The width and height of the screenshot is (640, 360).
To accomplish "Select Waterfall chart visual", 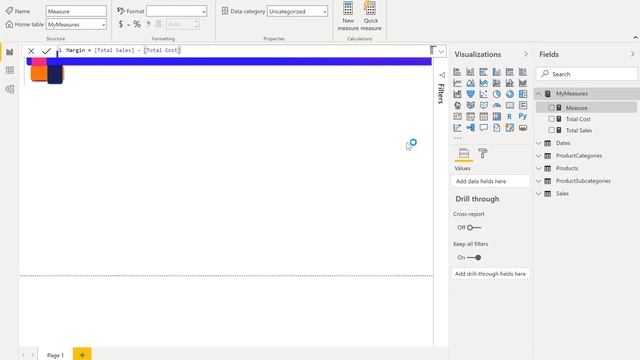I will click(x=457, y=94).
